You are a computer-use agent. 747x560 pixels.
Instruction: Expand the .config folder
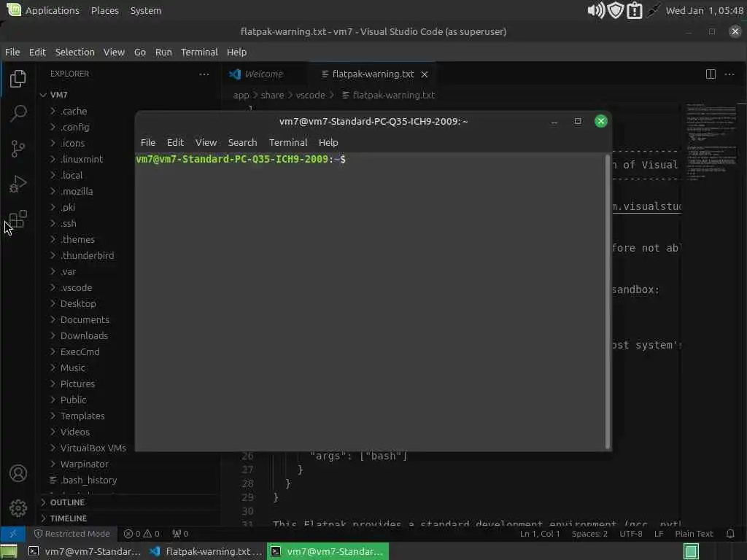point(75,127)
